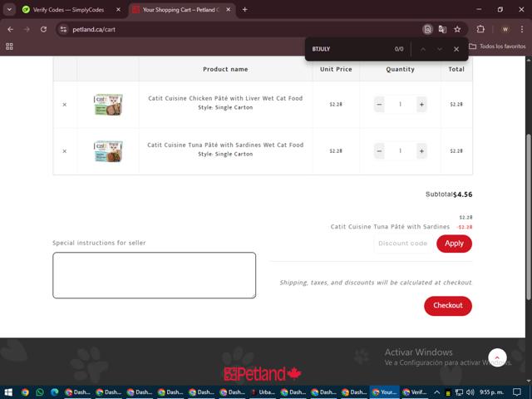This screenshot has height=399, width=532.
Task: Click the scroll-to-top arrow button
Action: click(x=497, y=357)
